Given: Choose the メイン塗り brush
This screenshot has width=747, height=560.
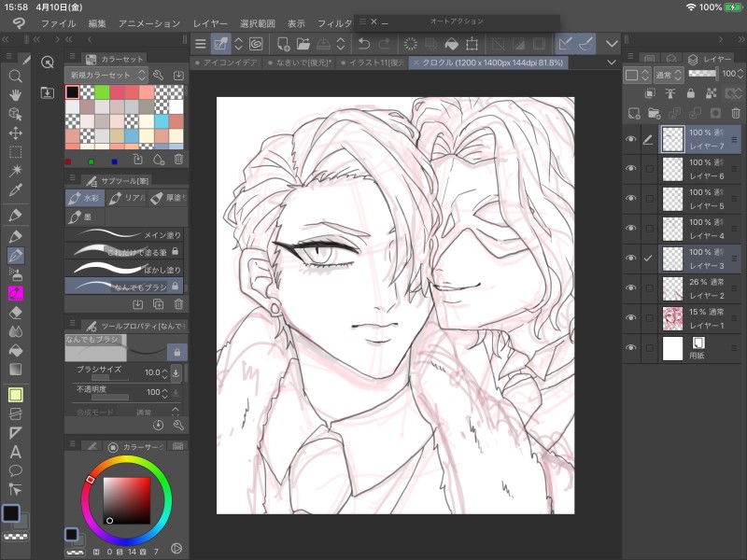Looking at the screenshot, I should (124, 234).
